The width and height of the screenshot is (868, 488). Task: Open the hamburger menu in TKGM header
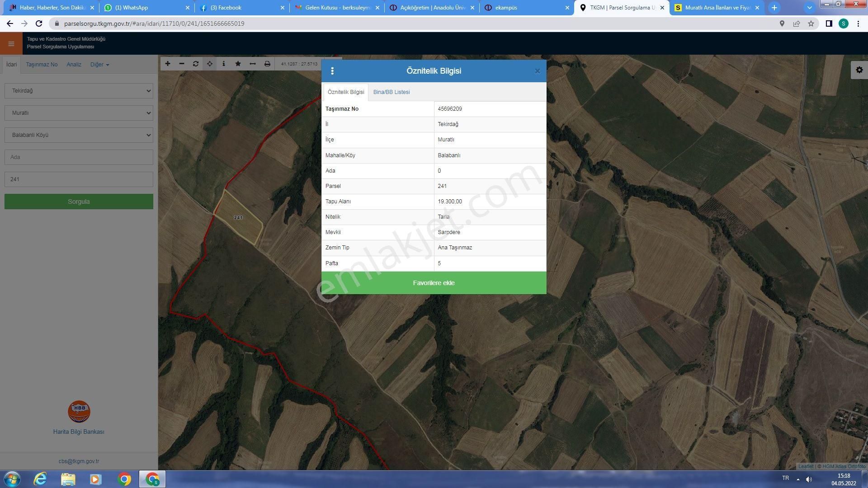pyautogui.click(x=11, y=44)
